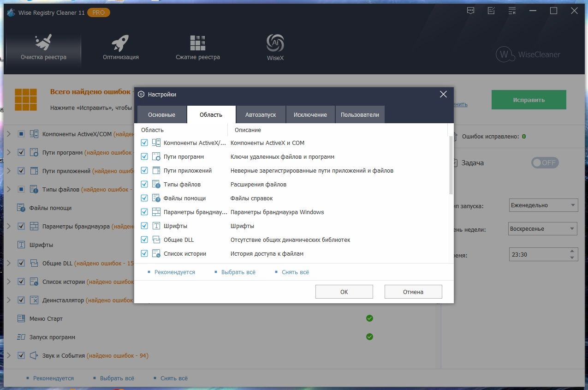Image resolution: width=588 pixels, height=390 pixels.
Task: Click OK in the settings dialog
Action: coord(344,292)
